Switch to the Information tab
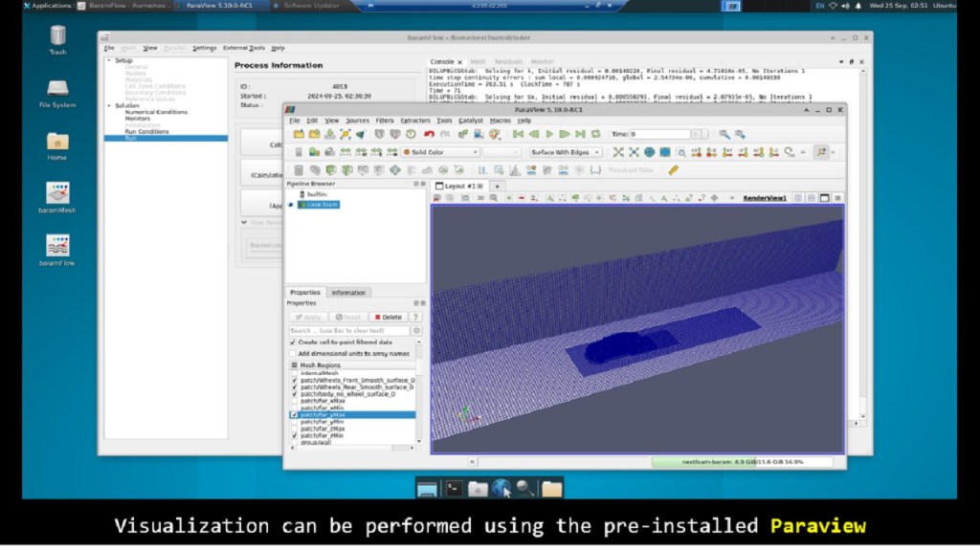 pyautogui.click(x=348, y=293)
